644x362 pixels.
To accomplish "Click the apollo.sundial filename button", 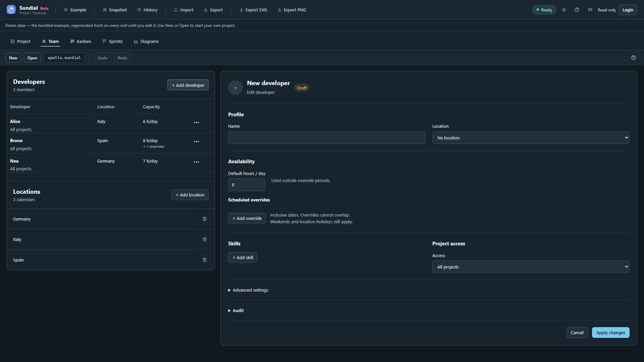I will click(x=64, y=58).
